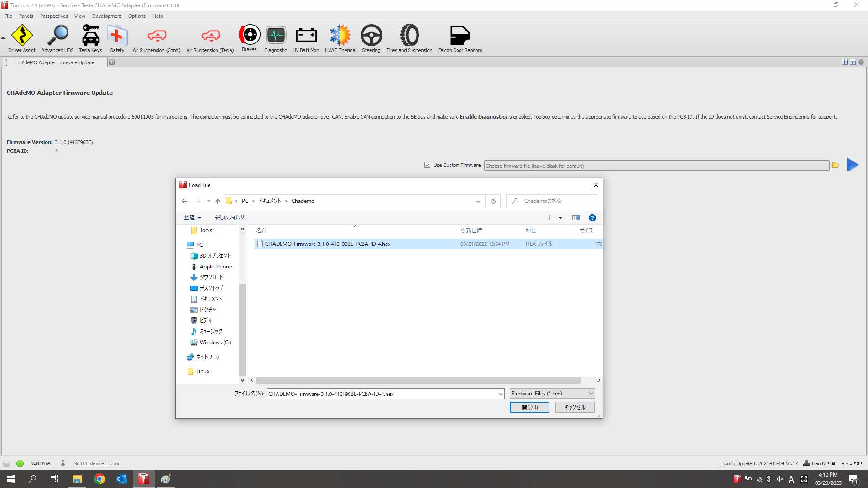Open the HV Batt Mon panel
This screenshot has height=488, width=868.
pyautogui.click(x=306, y=36)
